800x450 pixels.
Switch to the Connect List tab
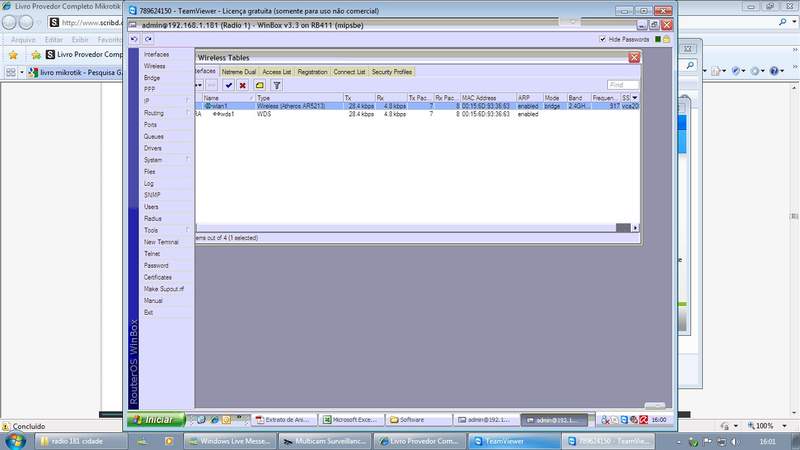pos(349,72)
